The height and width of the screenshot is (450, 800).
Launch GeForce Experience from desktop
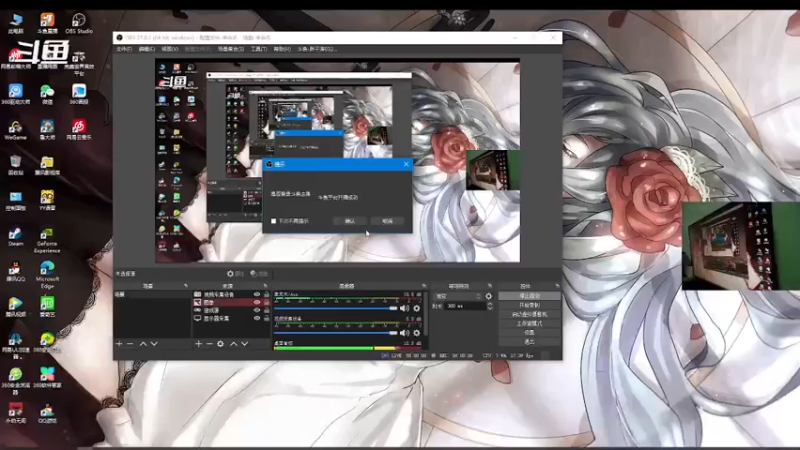(x=47, y=240)
